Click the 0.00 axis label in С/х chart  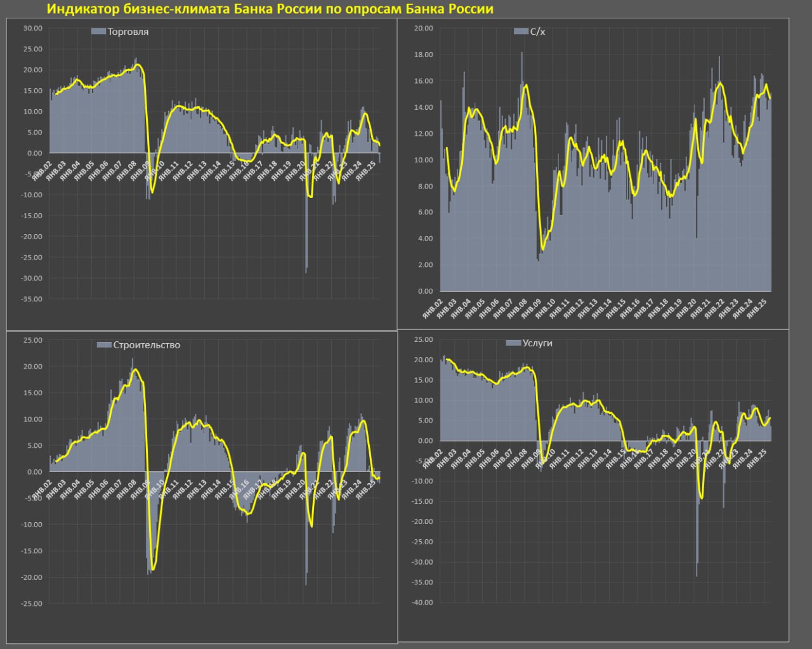click(x=425, y=291)
